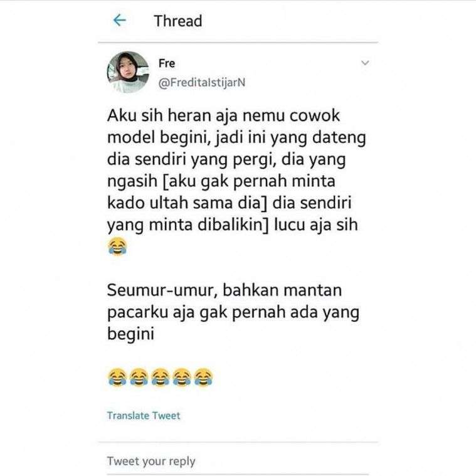Click the Translate Tweet link
The image size is (476, 476).
[144, 415]
